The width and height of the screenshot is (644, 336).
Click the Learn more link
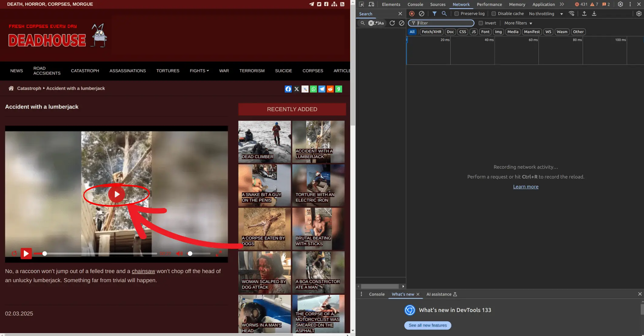click(526, 187)
